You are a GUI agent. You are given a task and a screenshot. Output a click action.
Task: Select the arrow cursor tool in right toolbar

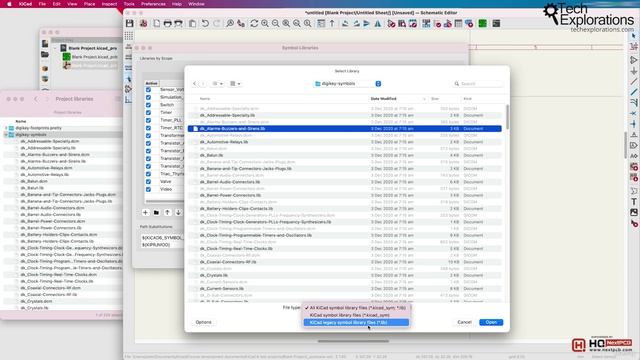[x=633, y=36]
